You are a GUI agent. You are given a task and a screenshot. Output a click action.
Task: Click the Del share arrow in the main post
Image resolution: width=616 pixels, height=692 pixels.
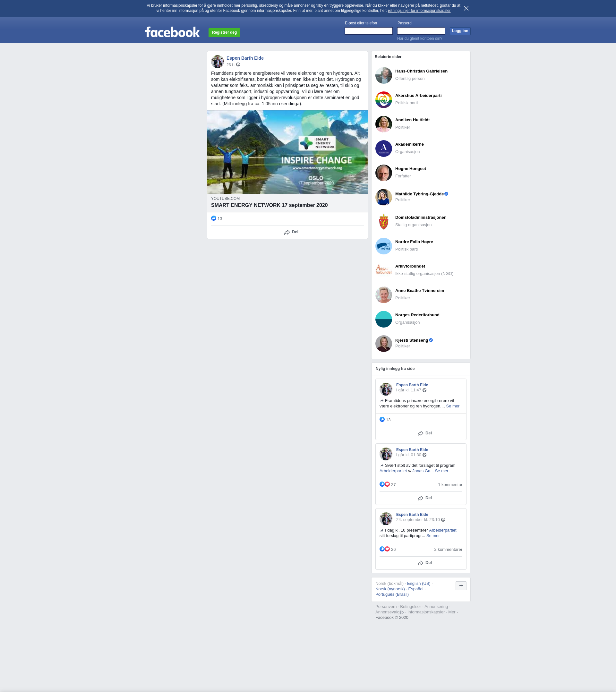pos(291,232)
